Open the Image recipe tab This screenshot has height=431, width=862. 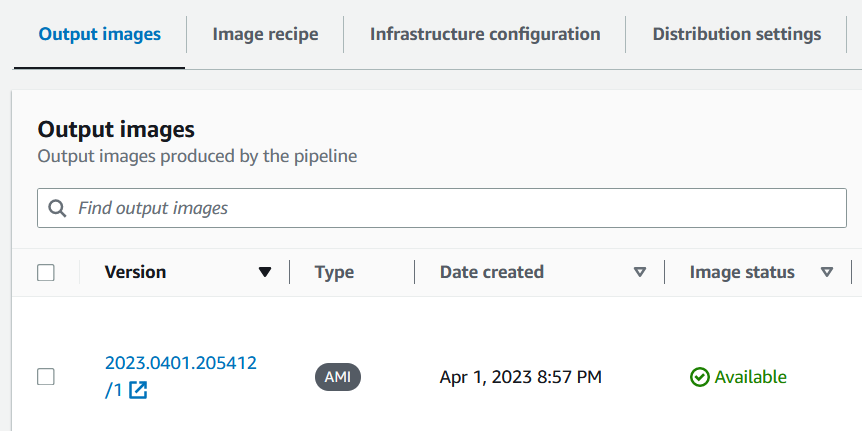coord(265,34)
